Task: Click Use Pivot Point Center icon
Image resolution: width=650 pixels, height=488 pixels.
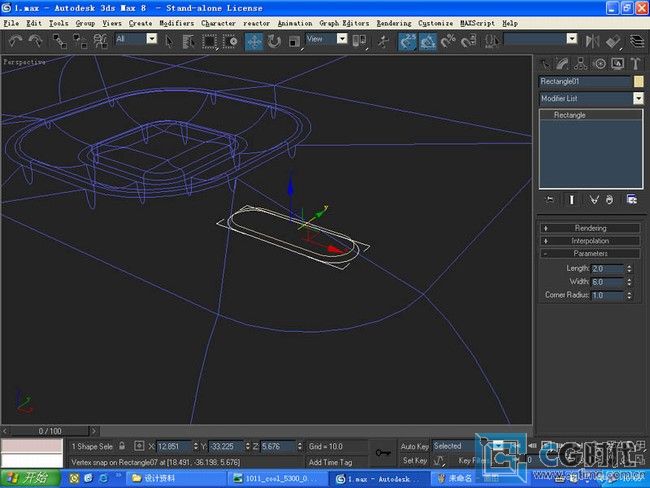Action: [359, 41]
